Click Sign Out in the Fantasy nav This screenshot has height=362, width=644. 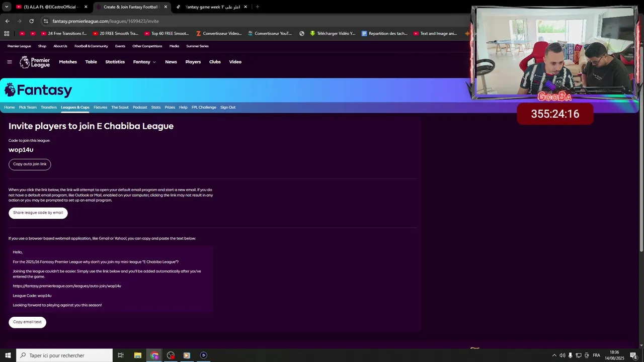pos(228,107)
